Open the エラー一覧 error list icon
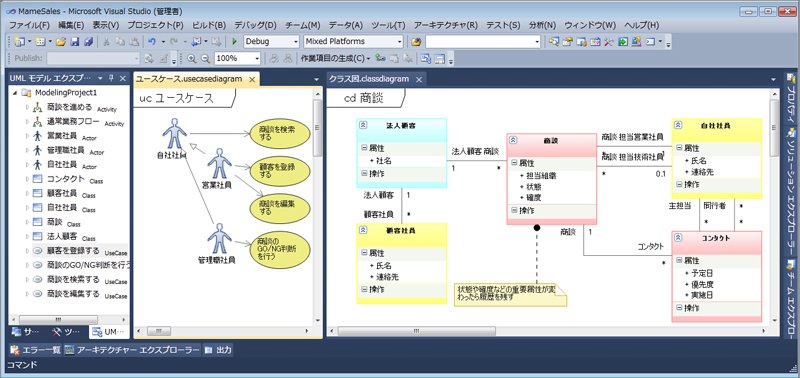 click(15, 350)
